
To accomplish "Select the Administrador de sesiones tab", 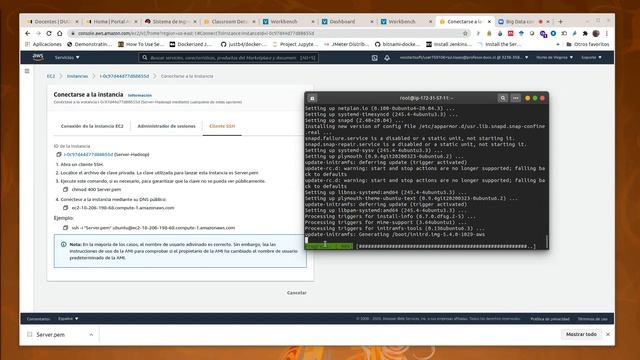I will [x=166, y=126].
